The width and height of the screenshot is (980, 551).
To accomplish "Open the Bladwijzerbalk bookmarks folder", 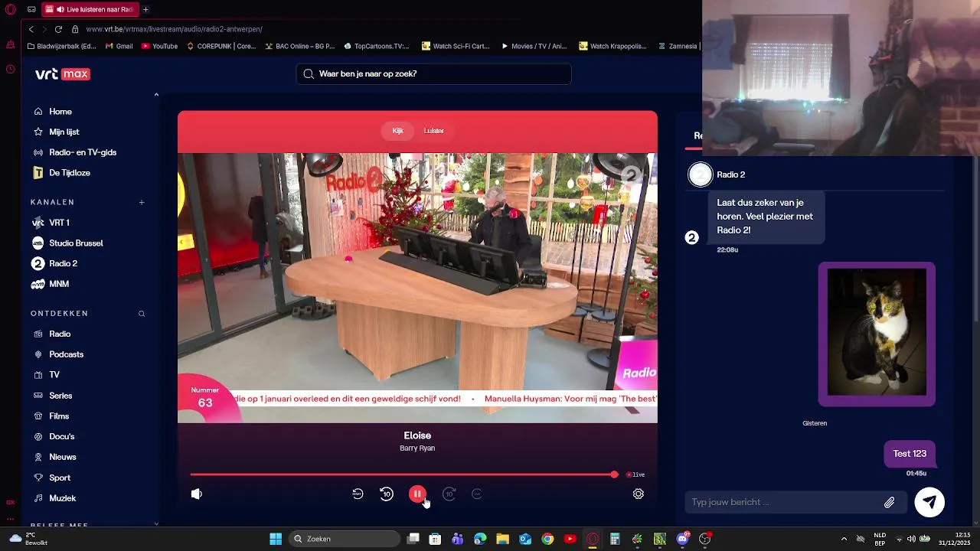I will (x=61, y=46).
